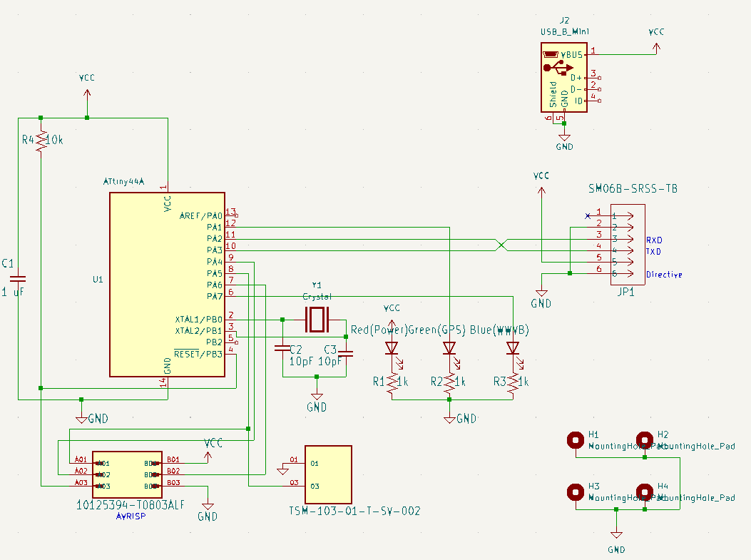The image size is (751, 560).
Task: Click the Green(GPS) LED symbol
Action: [449, 348]
